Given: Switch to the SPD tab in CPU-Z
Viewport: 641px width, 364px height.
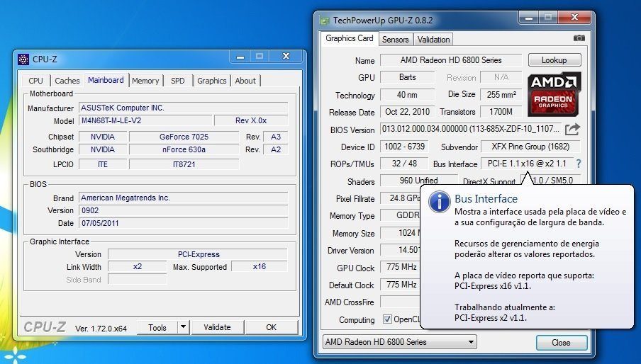Looking at the screenshot, I should pyautogui.click(x=178, y=81).
